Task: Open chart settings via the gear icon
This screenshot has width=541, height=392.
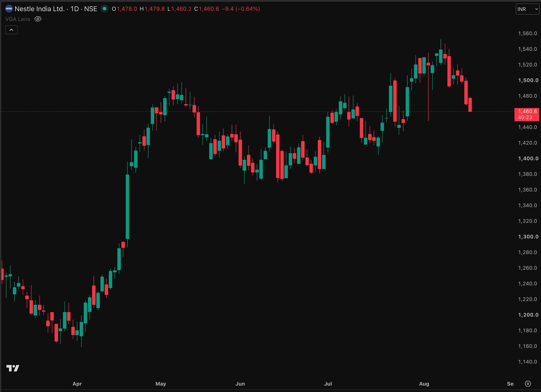Action: (528, 384)
